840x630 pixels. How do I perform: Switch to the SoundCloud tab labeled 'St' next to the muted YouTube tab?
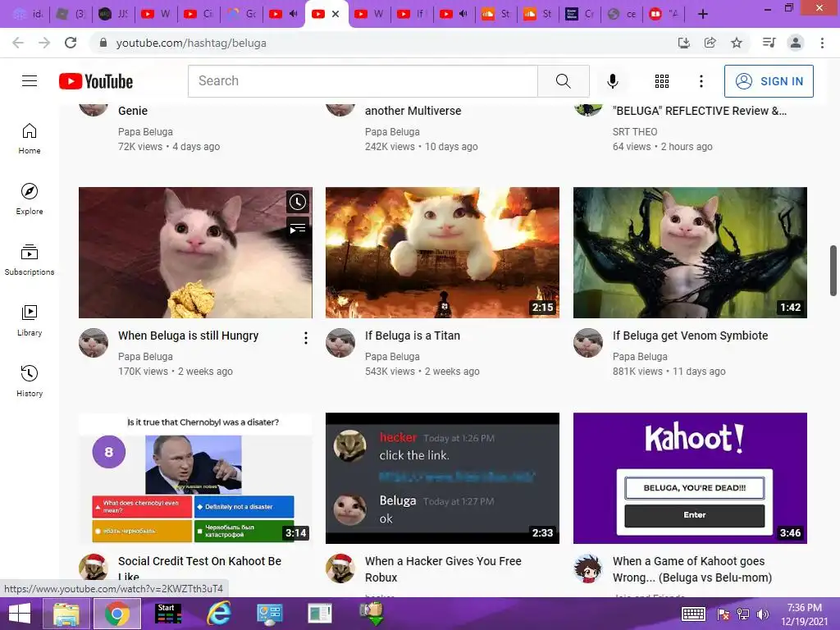(495, 14)
